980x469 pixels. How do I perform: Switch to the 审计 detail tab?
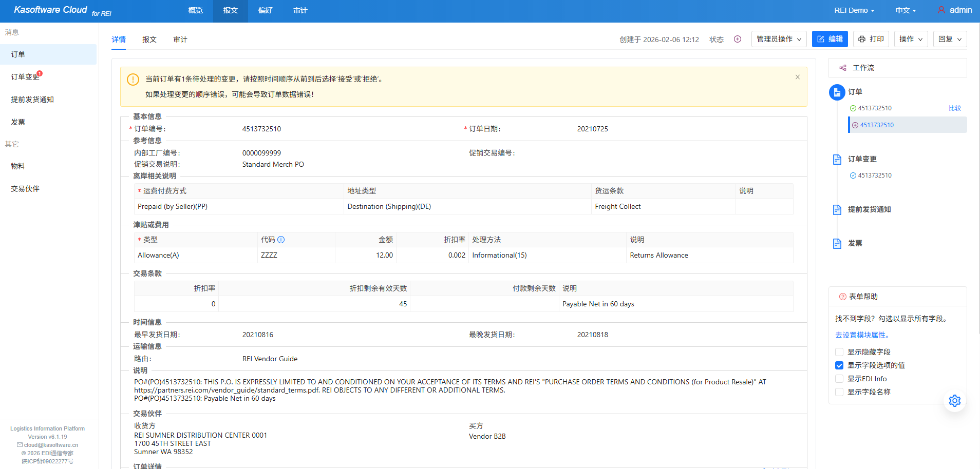(x=180, y=40)
